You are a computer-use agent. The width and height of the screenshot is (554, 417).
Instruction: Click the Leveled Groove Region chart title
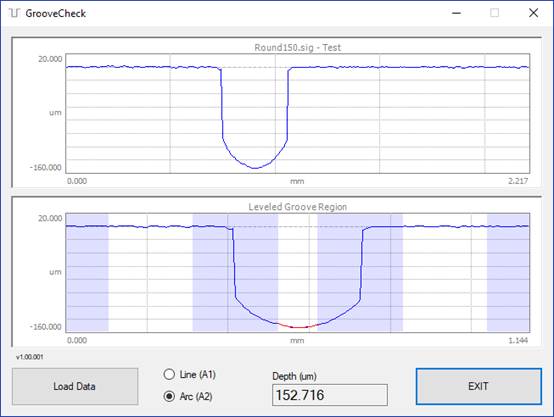(297, 207)
